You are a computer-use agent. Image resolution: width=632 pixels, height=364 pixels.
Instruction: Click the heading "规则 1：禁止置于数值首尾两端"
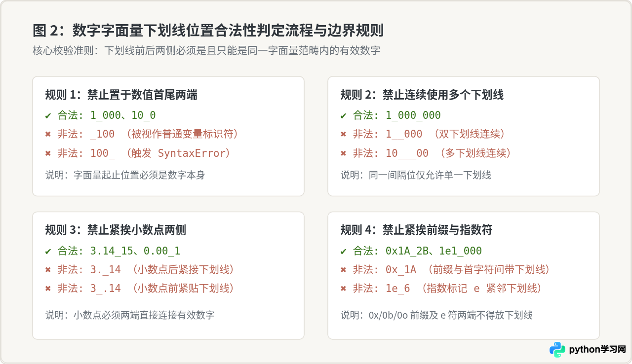click(121, 95)
